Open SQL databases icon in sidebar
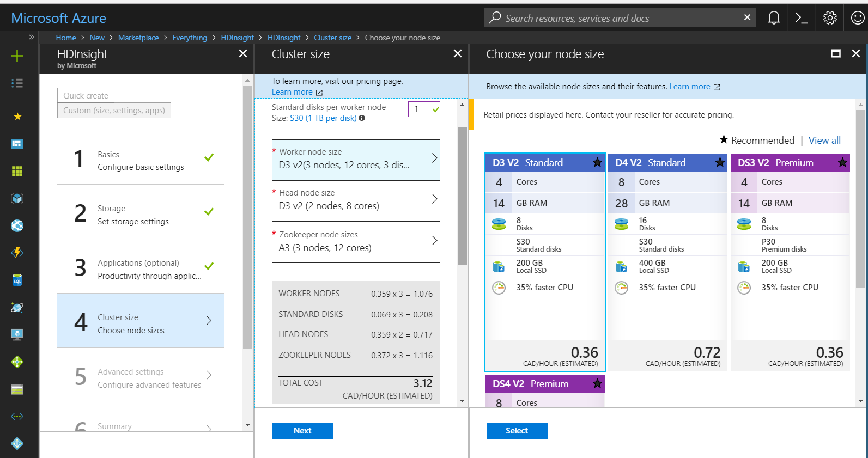Image resolution: width=868 pixels, height=458 pixels. pos(17,280)
